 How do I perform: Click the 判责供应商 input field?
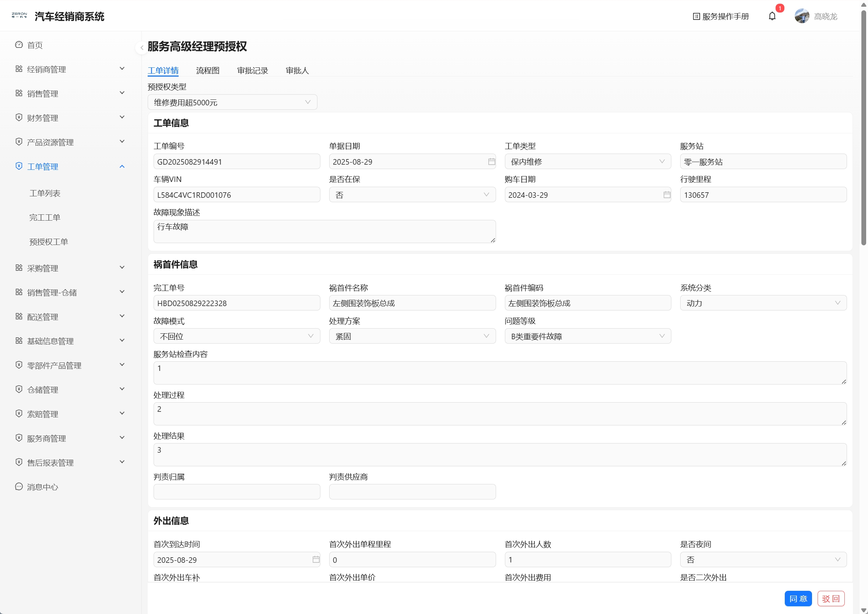(412, 492)
